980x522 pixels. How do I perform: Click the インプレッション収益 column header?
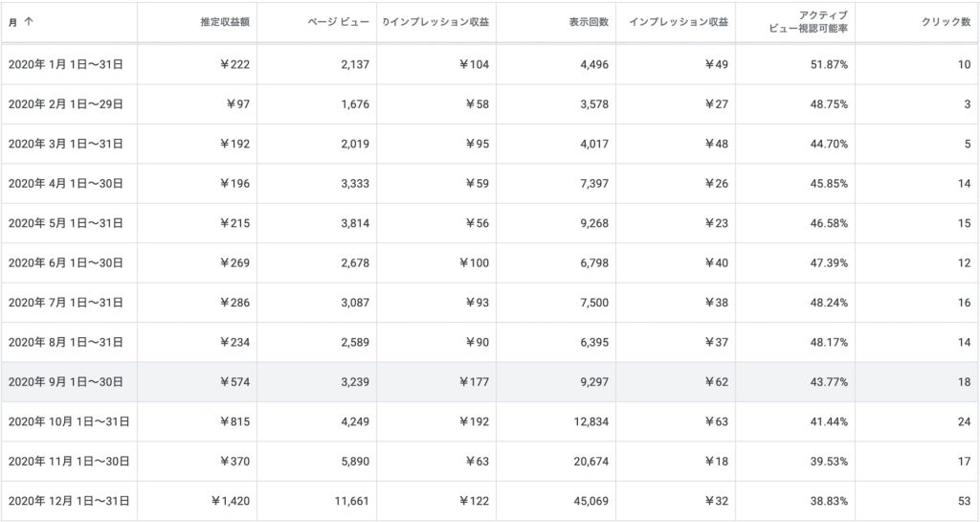point(679,22)
